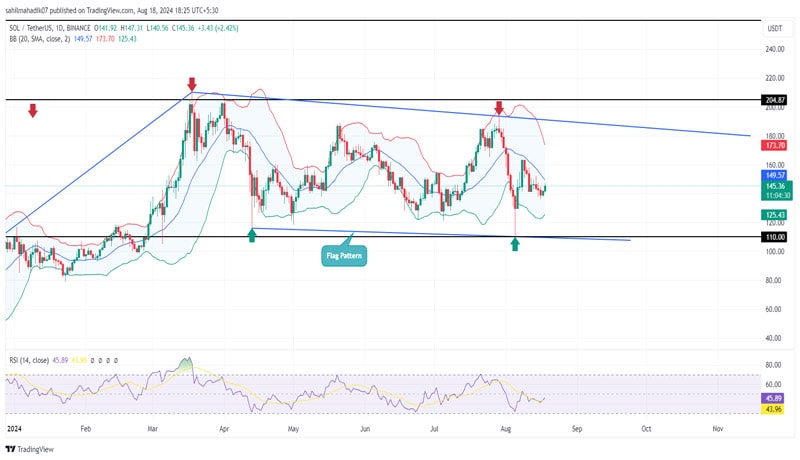
Task: Click the 125.43 value in BB legend
Action: click(127, 39)
